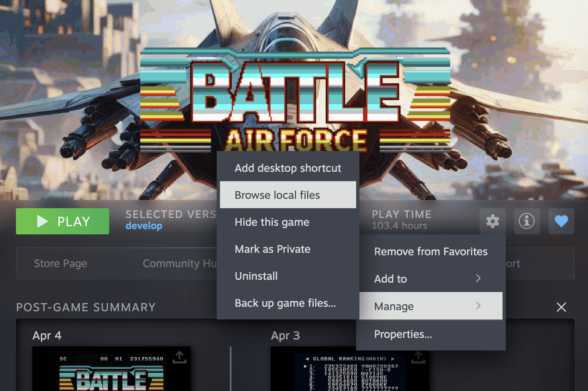This screenshot has height=391, width=588.
Task: Open the game info icon
Action: 527,221
